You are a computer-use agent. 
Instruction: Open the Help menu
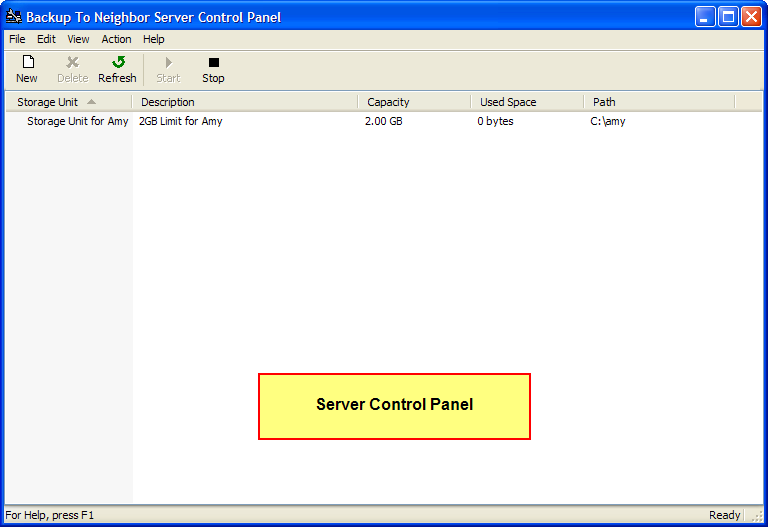(x=154, y=39)
